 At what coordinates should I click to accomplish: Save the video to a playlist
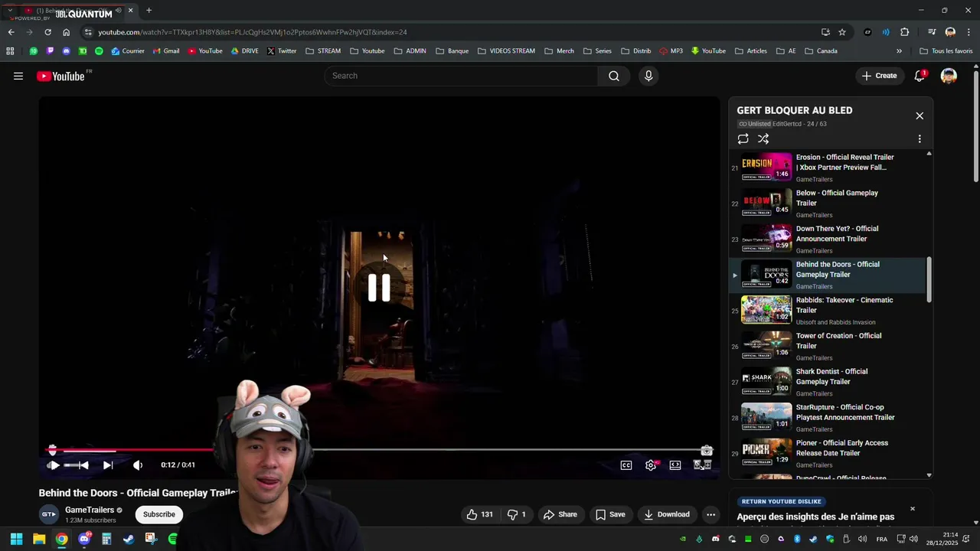click(610, 514)
